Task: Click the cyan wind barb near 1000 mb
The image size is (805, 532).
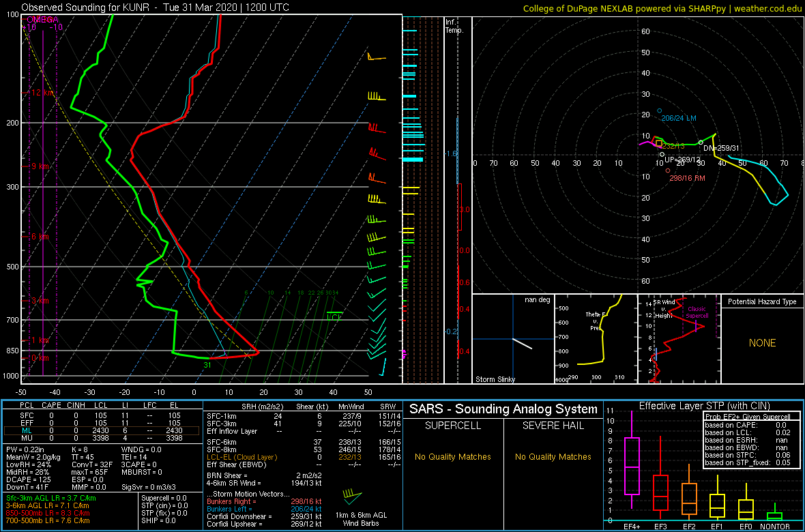Action: click(x=382, y=367)
